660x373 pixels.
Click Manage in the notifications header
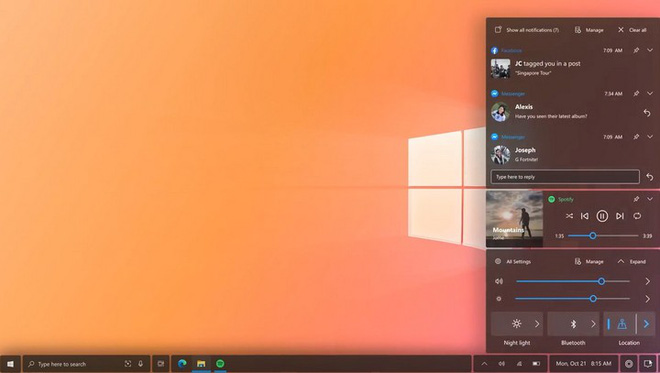[x=589, y=30]
